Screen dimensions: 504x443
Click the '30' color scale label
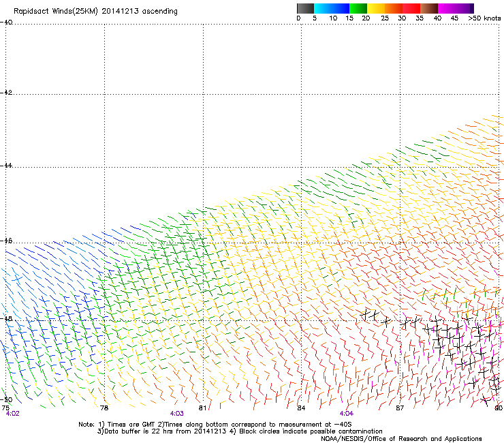(402, 18)
